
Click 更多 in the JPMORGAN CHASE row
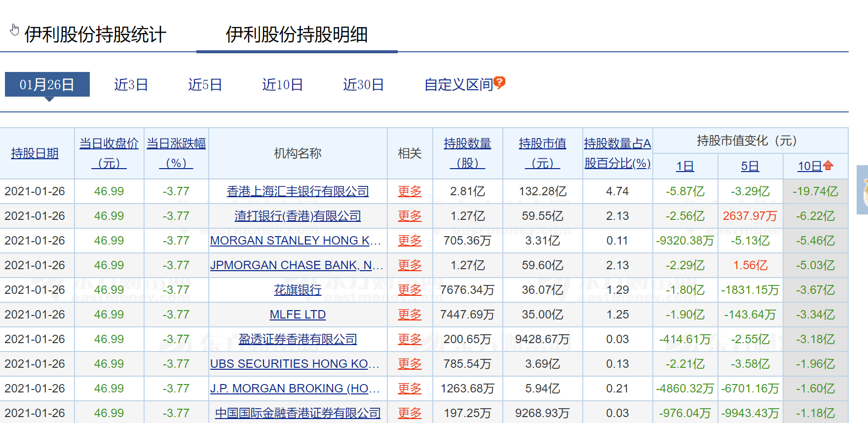pos(410,265)
